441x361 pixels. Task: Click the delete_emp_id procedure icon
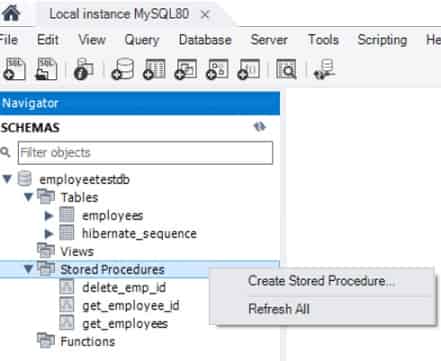coord(67,286)
